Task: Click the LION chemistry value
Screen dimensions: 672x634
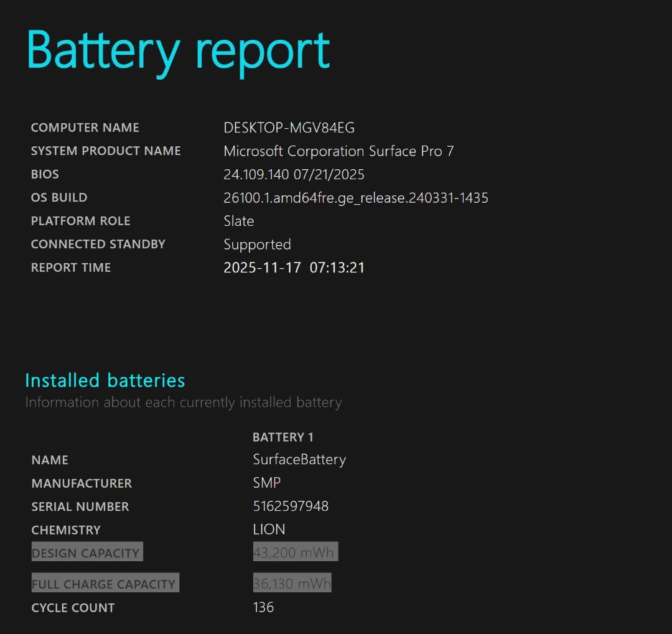Action: [269, 529]
